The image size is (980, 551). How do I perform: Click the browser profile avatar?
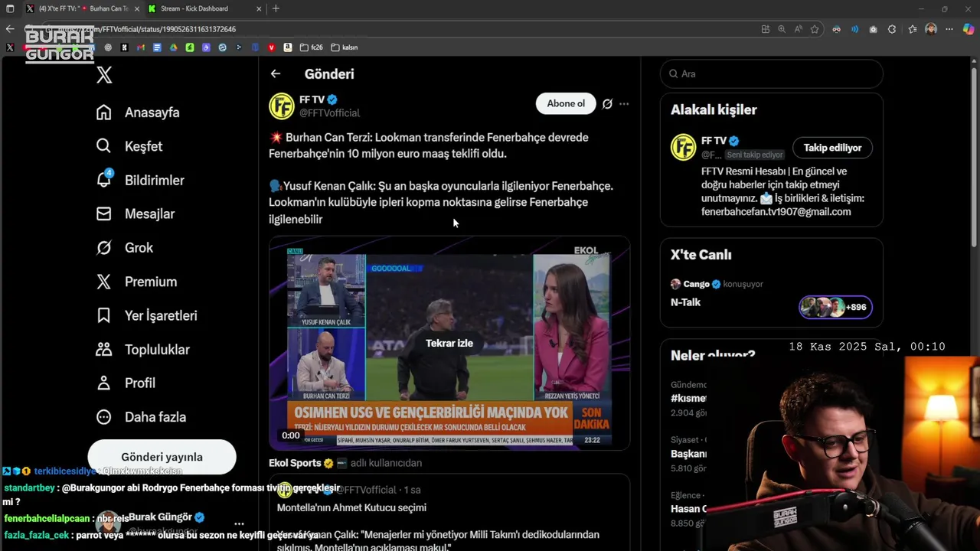click(931, 29)
